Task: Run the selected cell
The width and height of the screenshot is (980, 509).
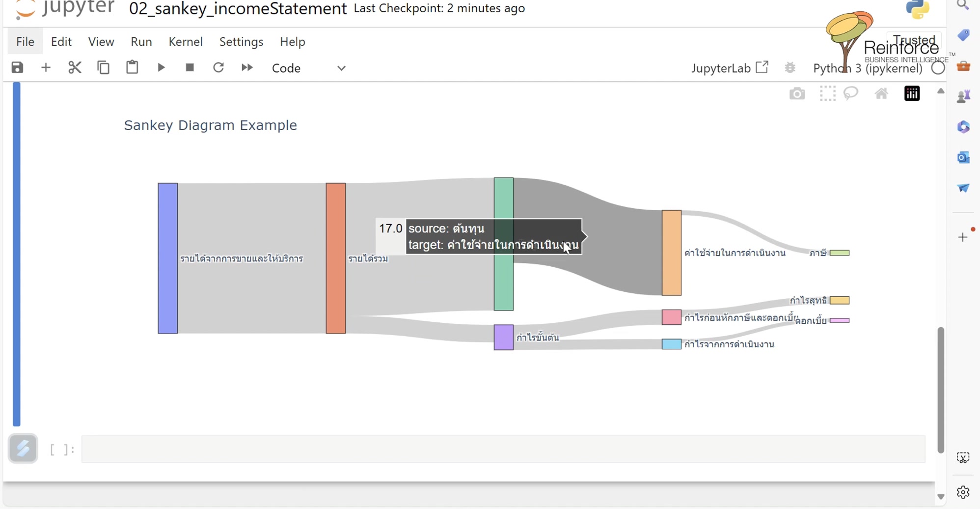Action: pos(161,67)
